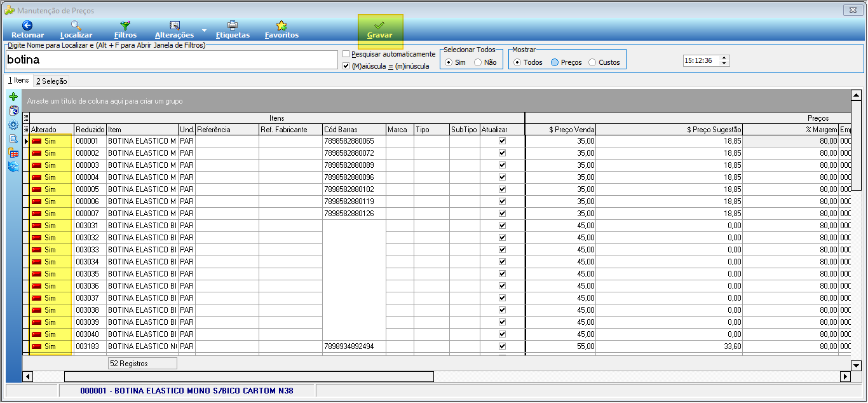868x403 pixels.
Task: Click time field up-down stepper arrows
Action: 725,60
